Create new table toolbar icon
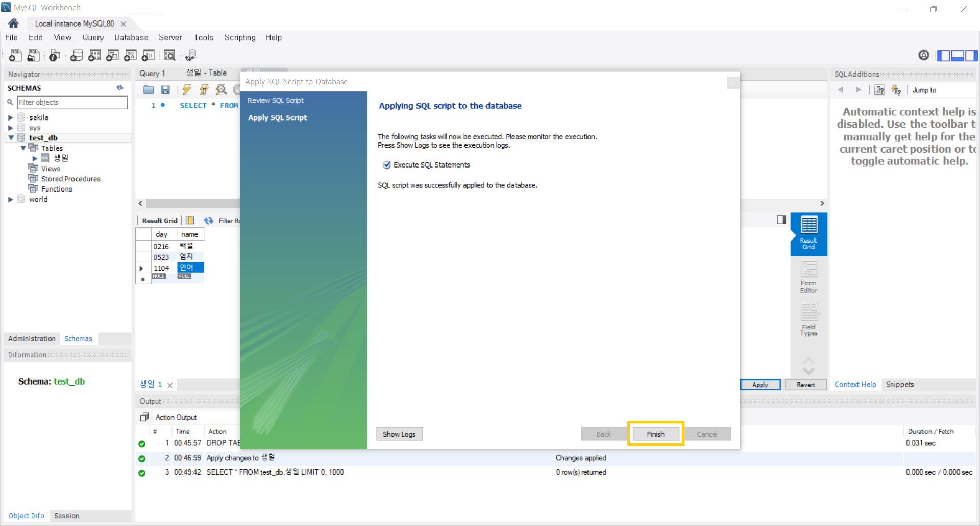Screen dimensions: 980x526 click(94, 55)
